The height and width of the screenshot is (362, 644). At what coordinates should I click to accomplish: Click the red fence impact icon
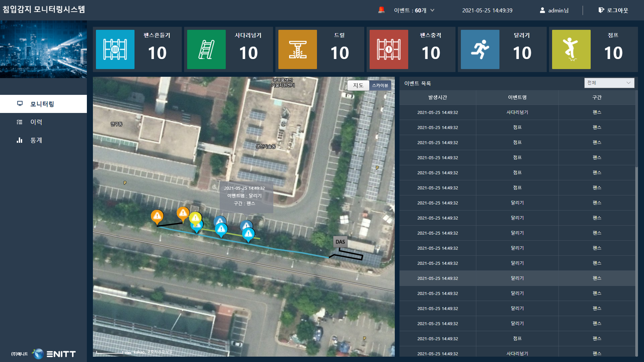(389, 49)
